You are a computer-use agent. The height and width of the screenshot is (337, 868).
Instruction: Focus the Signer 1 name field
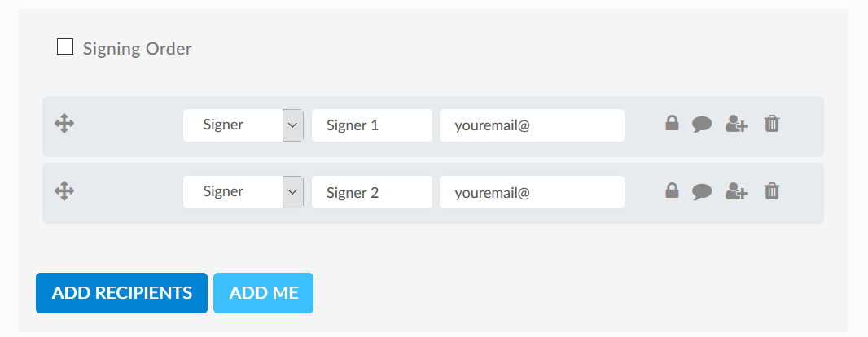tap(372, 125)
